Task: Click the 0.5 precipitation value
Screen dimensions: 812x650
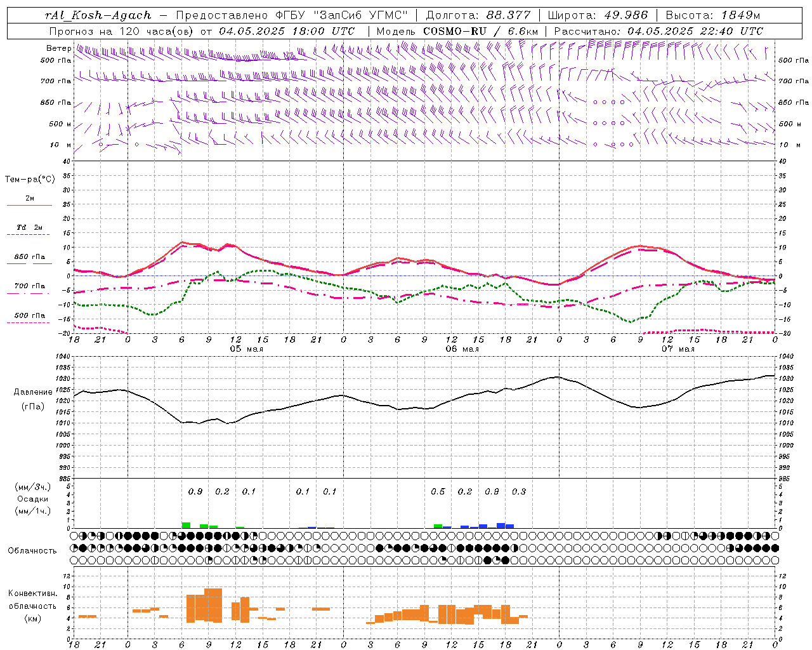Action: point(438,491)
